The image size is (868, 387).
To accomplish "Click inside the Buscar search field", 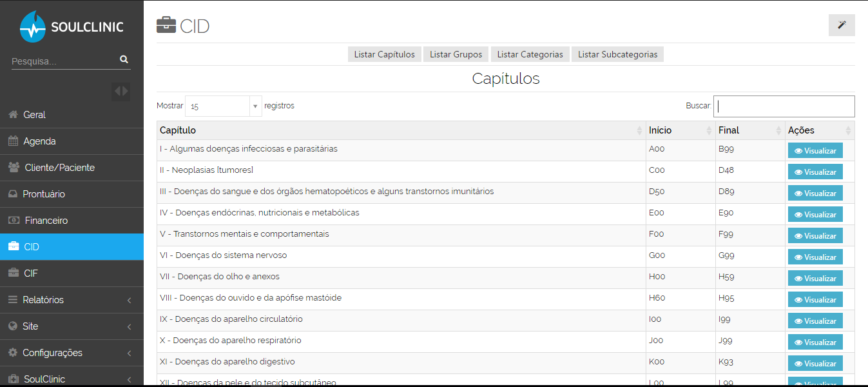I will pyautogui.click(x=784, y=106).
